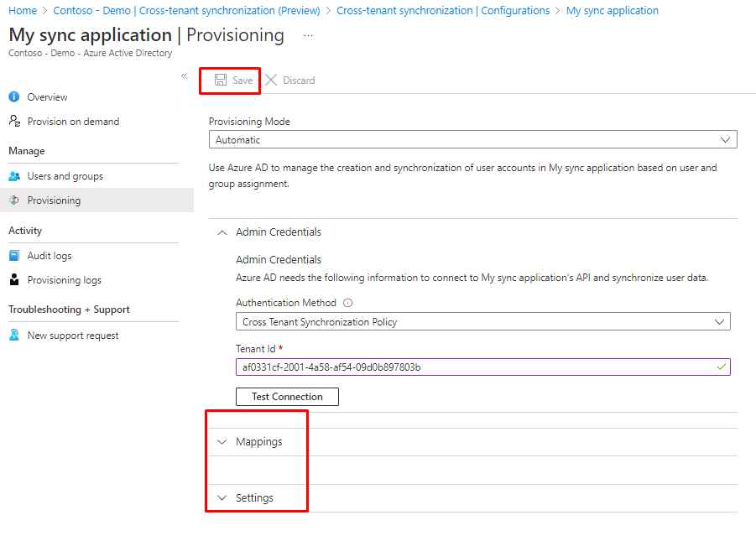Click the Tenant Id input field
This screenshot has width=756, height=536.
(474, 367)
